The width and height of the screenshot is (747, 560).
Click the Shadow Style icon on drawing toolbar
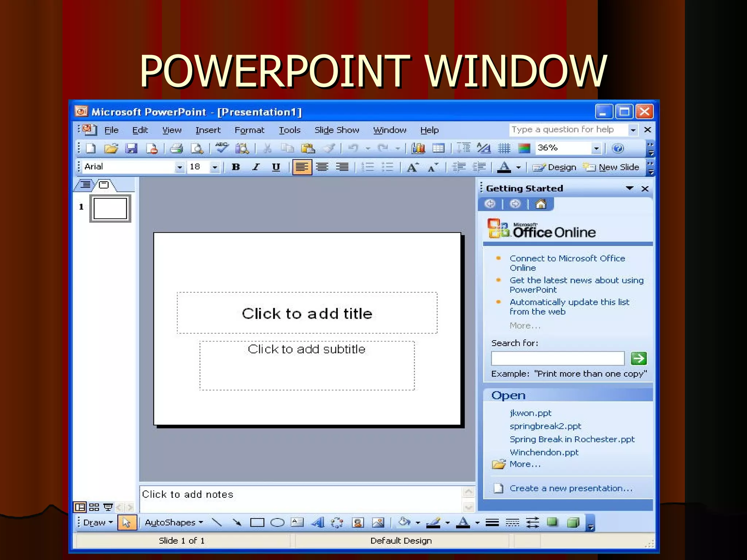pos(552,522)
